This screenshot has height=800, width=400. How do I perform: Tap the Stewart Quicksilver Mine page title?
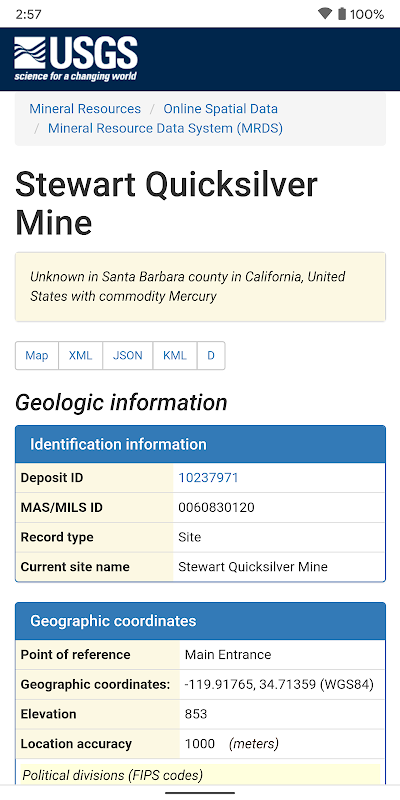166,204
